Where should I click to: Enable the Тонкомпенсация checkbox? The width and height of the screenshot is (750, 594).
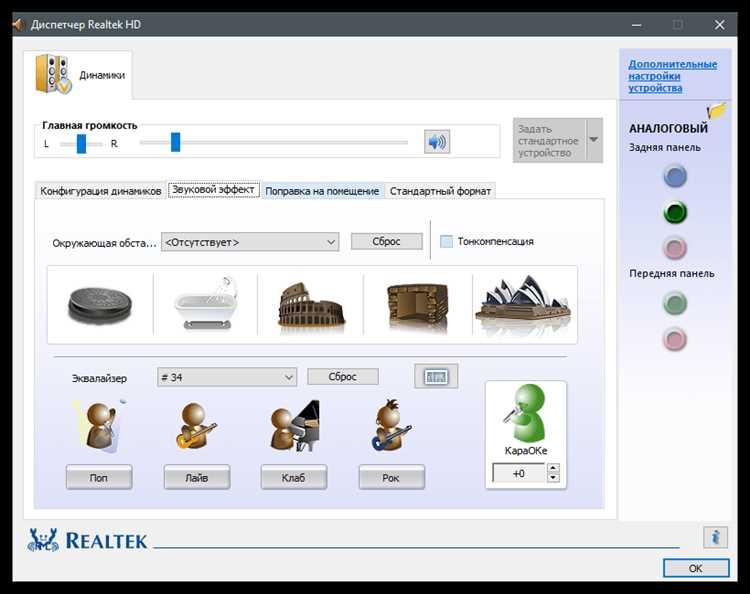pos(446,242)
